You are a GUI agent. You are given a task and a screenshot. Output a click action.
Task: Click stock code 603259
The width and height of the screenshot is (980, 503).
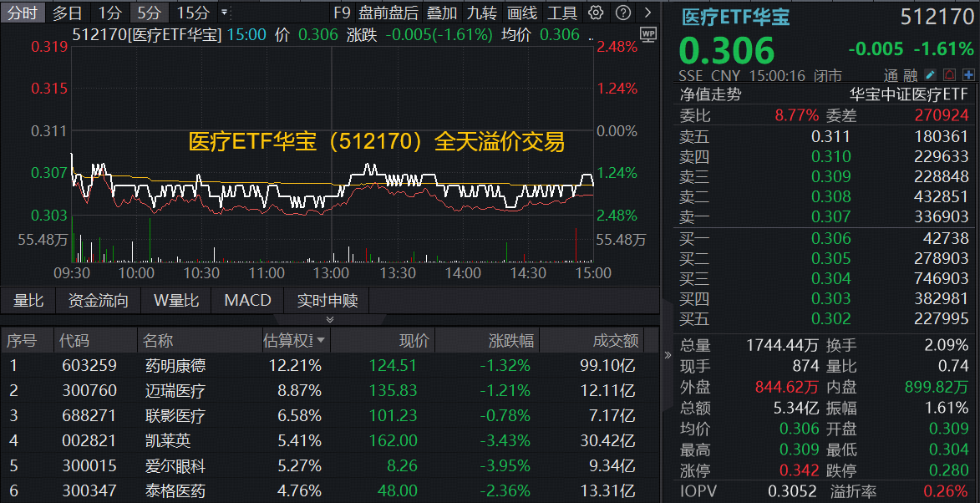[x=89, y=365]
